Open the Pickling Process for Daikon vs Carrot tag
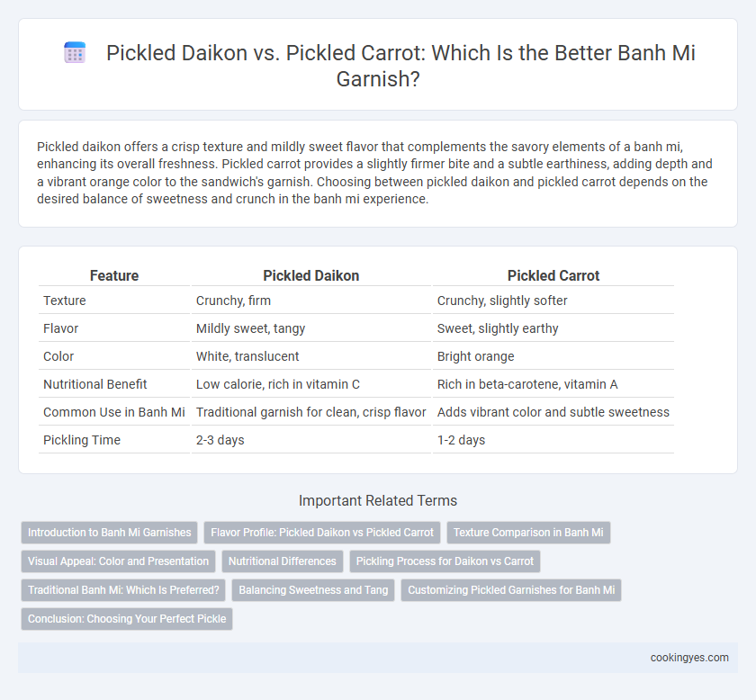 pos(445,561)
